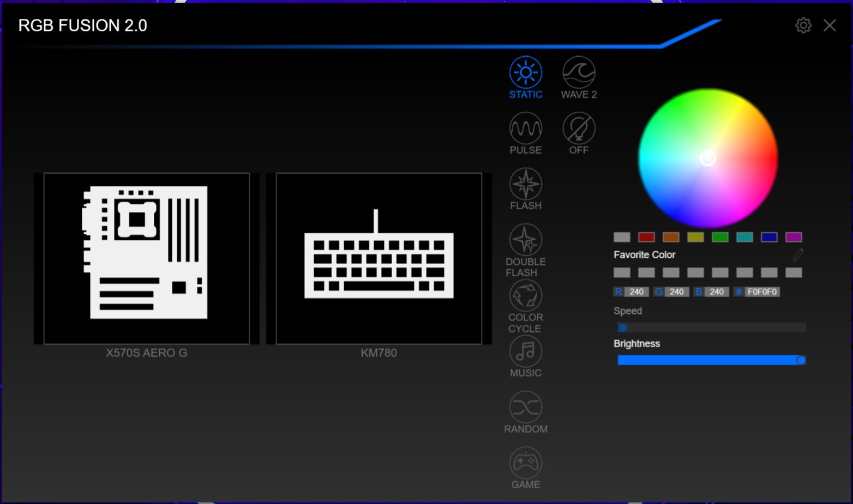The image size is (853, 504).
Task: Pick the red preset color swatch
Action: (x=646, y=237)
